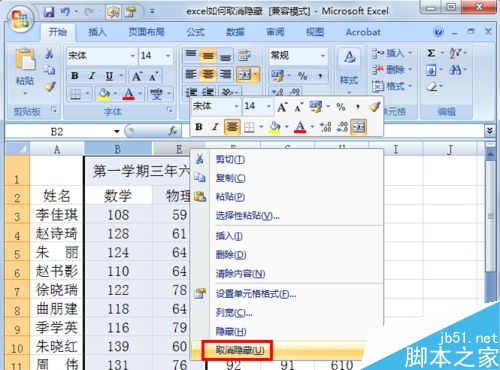500x370 pixels.
Task: Toggle ribbon align left
Action: point(191,74)
